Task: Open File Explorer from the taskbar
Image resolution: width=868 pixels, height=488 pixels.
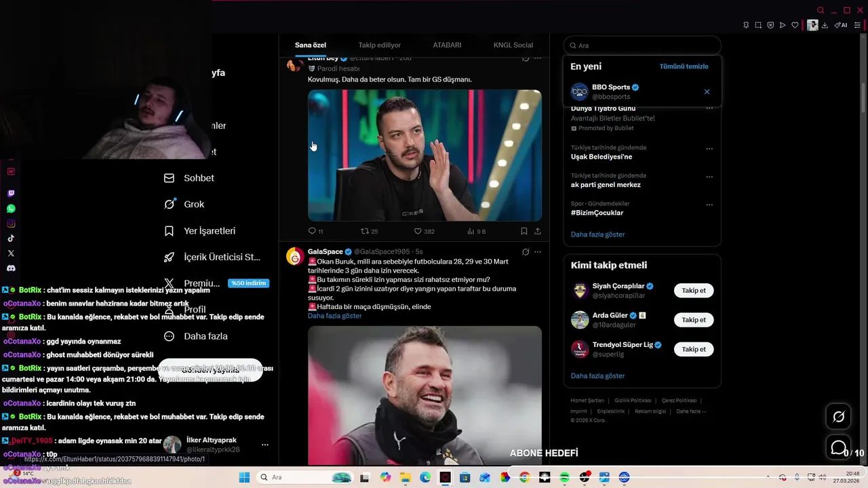Action: 406,477
